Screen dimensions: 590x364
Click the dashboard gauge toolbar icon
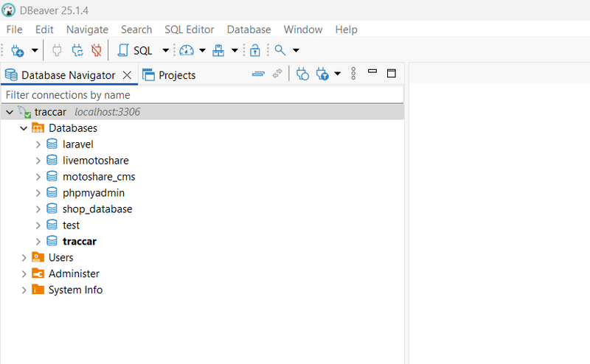pos(187,50)
